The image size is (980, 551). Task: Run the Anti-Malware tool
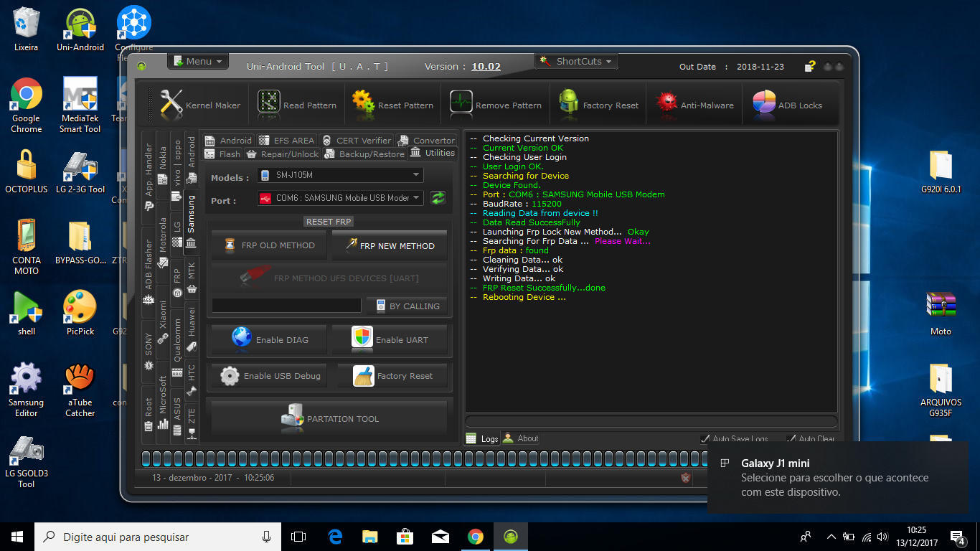(694, 105)
